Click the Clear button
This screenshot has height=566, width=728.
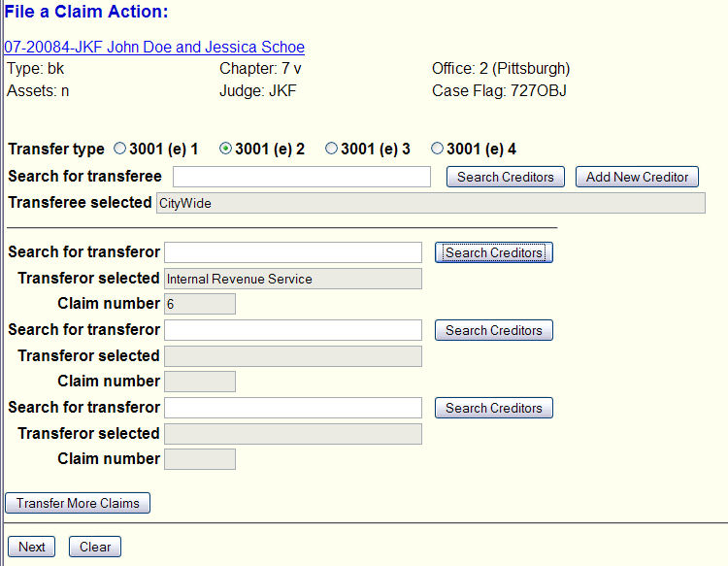coord(95,547)
